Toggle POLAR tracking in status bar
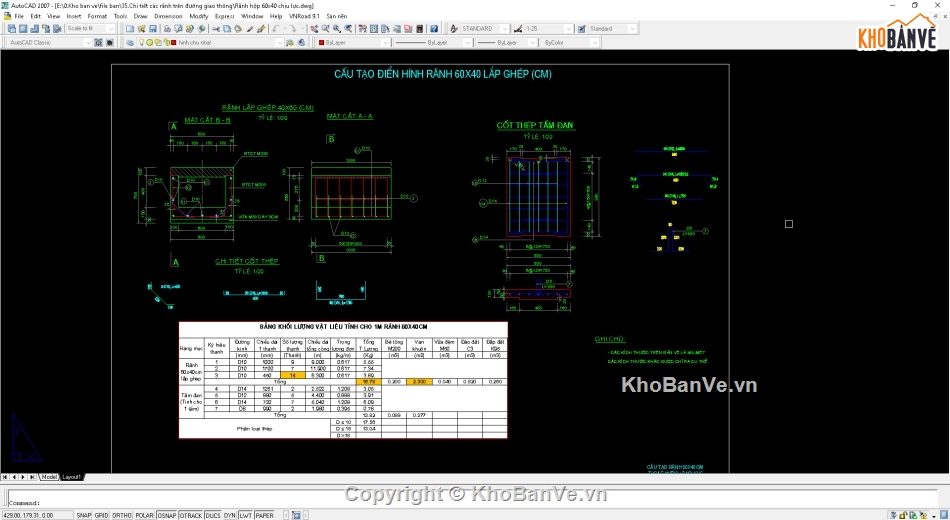 pos(144,515)
